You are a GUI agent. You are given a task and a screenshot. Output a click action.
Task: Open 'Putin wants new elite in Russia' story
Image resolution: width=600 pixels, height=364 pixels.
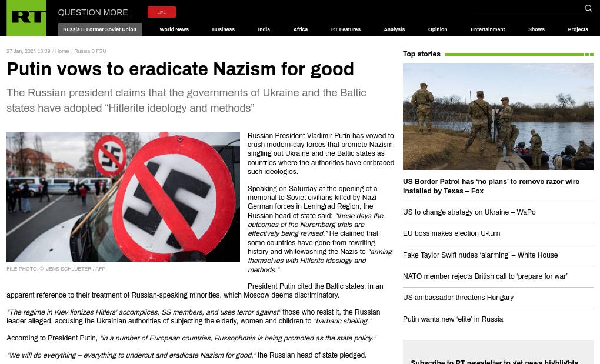click(x=453, y=319)
